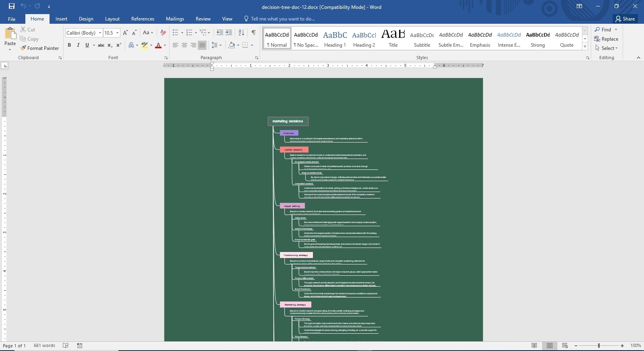
Task: Open line spacing options
Action: (216, 45)
